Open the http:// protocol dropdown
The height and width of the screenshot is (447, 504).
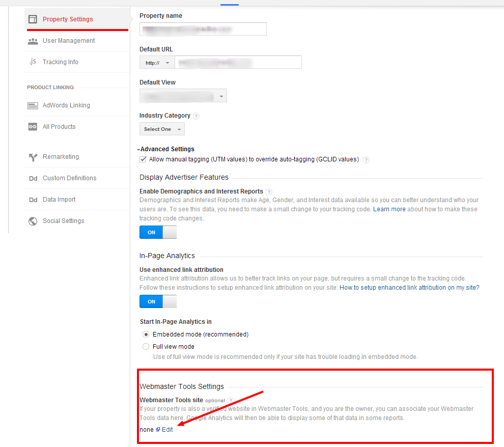point(157,63)
